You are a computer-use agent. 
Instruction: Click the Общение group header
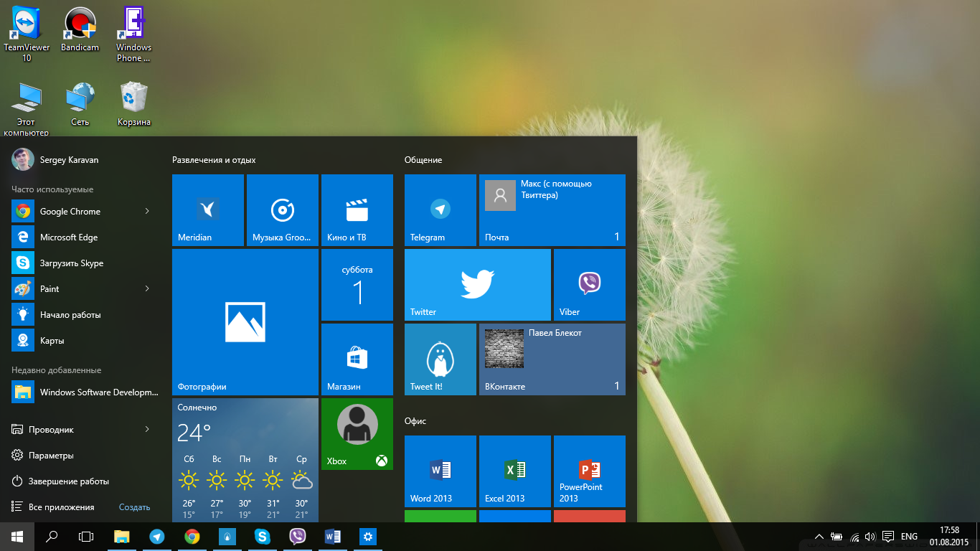(423, 159)
